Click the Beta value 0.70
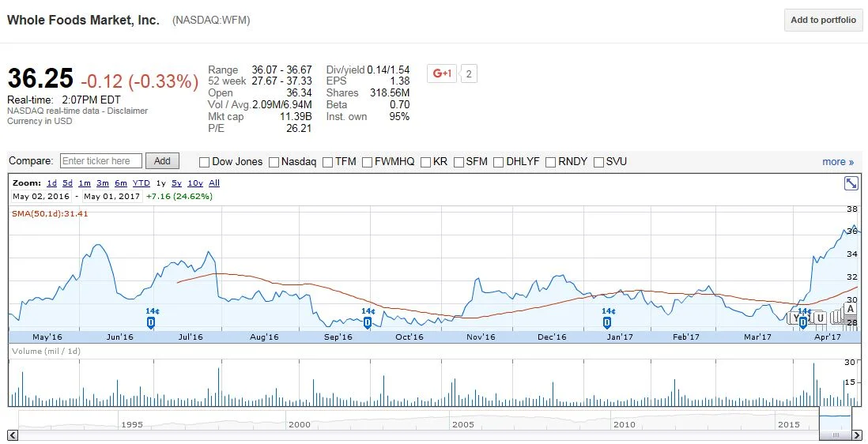The width and height of the screenshot is (868, 444). pyautogui.click(x=400, y=104)
